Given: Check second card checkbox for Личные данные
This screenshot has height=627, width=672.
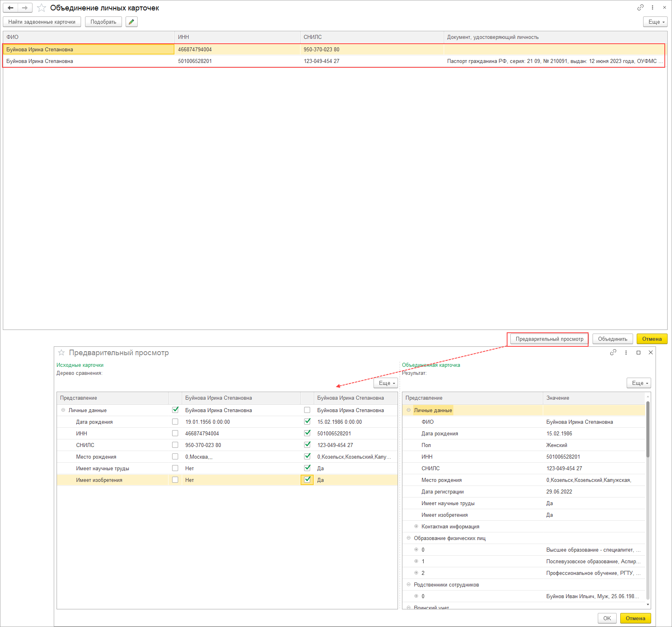Looking at the screenshot, I should click(307, 410).
